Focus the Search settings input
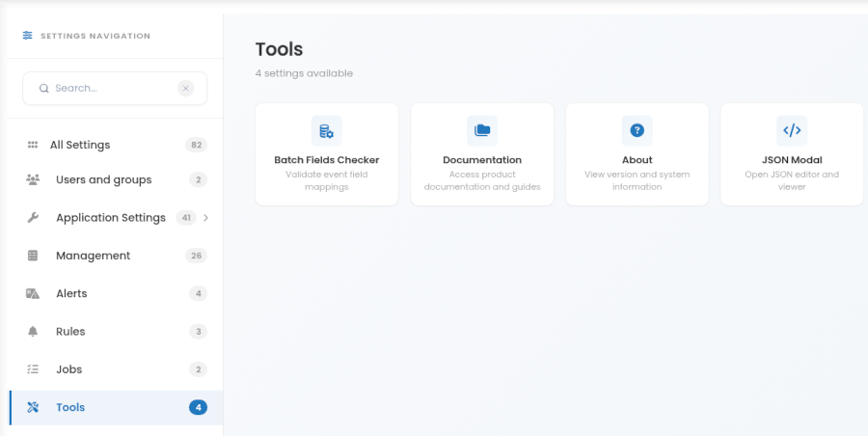Screen dimensions: 868x436 click(115, 88)
